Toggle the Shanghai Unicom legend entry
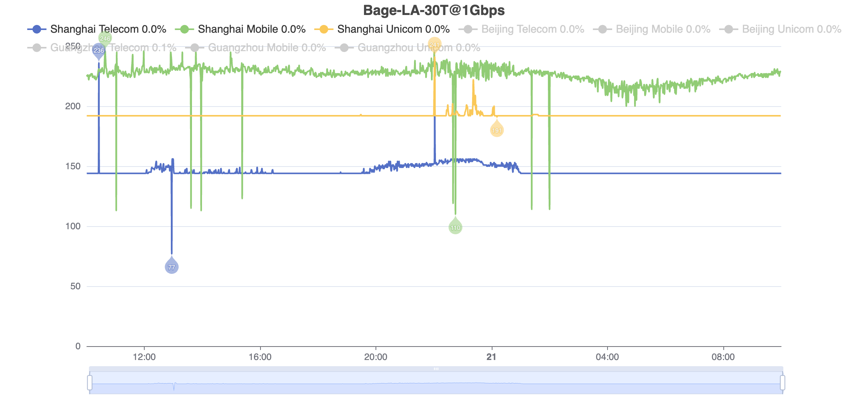This screenshot has width=868, height=400. (x=382, y=29)
